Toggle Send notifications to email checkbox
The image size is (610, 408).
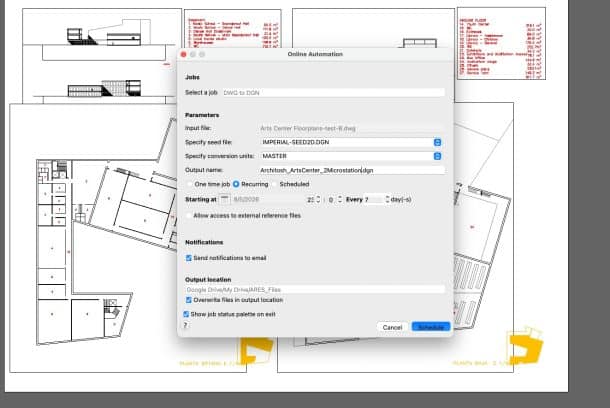[x=189, y=258]
